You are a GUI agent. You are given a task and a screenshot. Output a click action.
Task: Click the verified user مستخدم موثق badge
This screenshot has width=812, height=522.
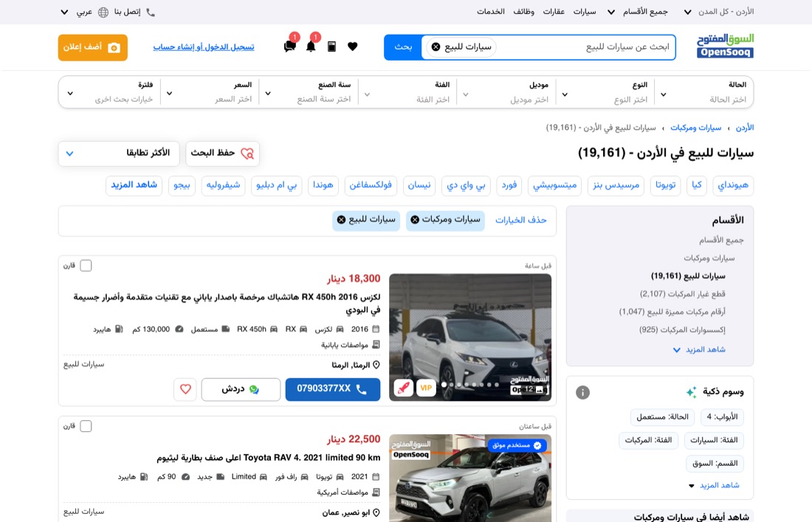click(517, 445)
